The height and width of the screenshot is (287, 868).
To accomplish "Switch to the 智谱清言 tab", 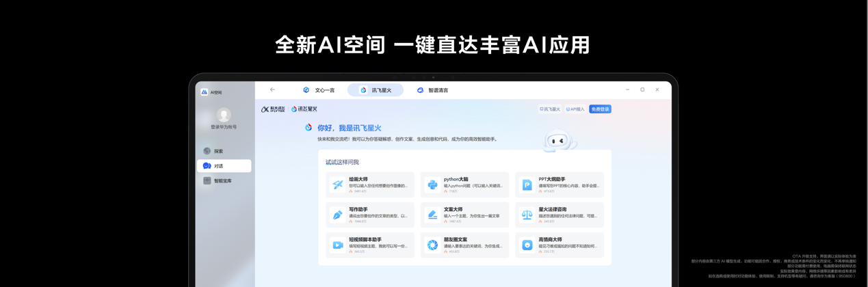I will 433,90.
